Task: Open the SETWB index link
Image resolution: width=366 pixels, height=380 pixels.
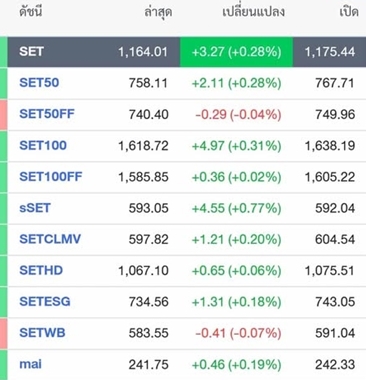Action: click(x=42, y=333)
